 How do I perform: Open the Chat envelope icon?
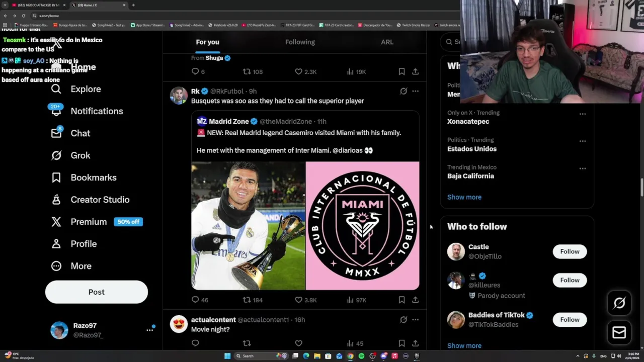(x=56, y=133)
